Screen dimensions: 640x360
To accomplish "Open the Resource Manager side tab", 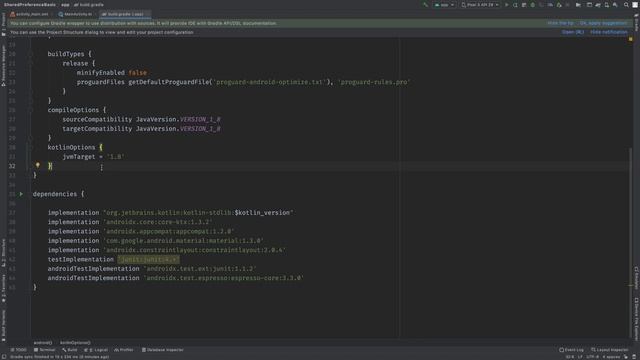I will click(x=4, y=65).
